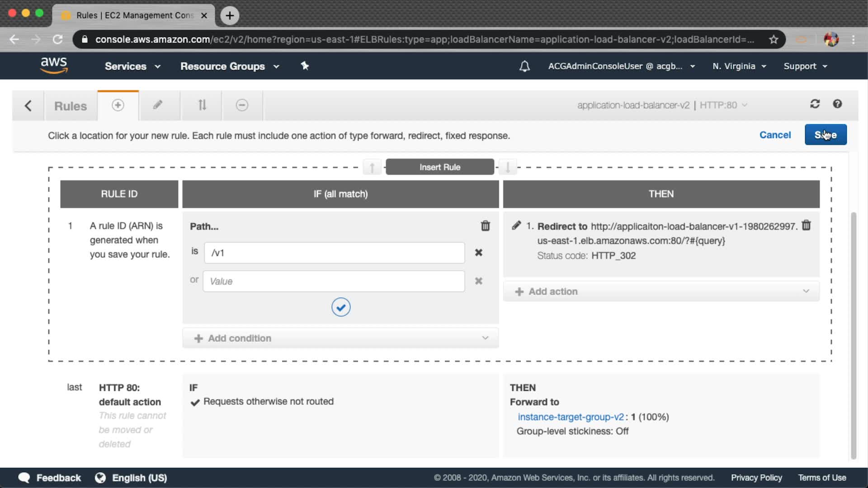Click the refresh rules icon
868x488 pixels.
815,104
